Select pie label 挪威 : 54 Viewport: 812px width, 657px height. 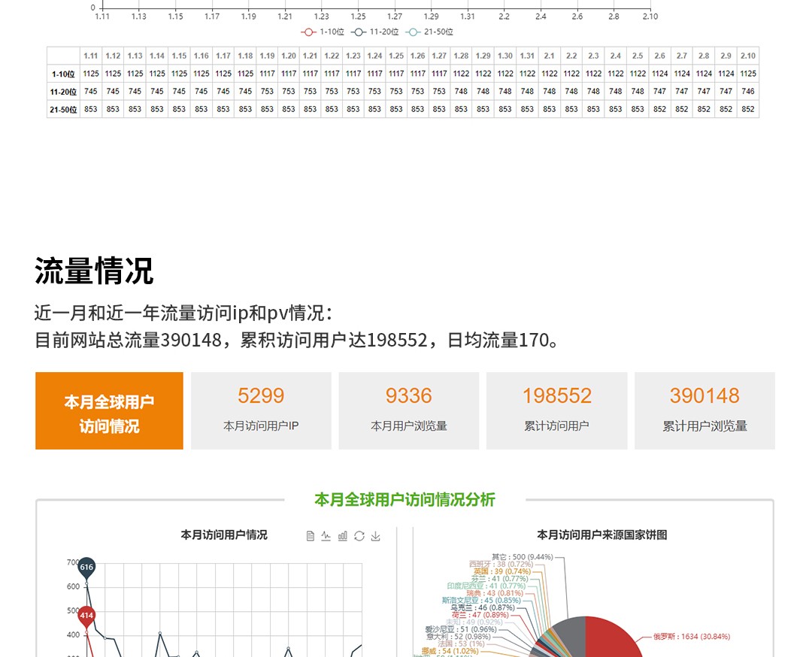[x=450, y=651]
